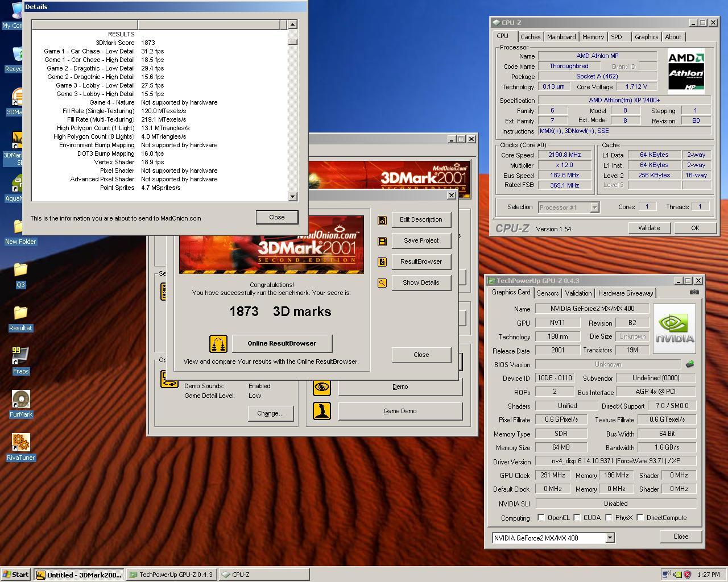Click the ResultBrowser button
Image resolution: width=728 pixels, height=582 pixels.
click(421, 261)
